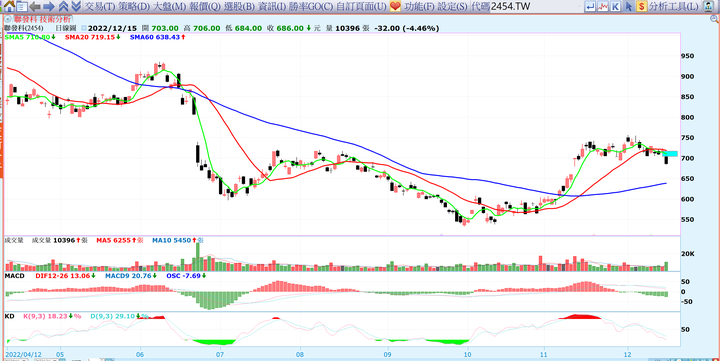720x361 pixels.
Task: Open the date dropdown before 2022/12/15
Action: [83, 28]
